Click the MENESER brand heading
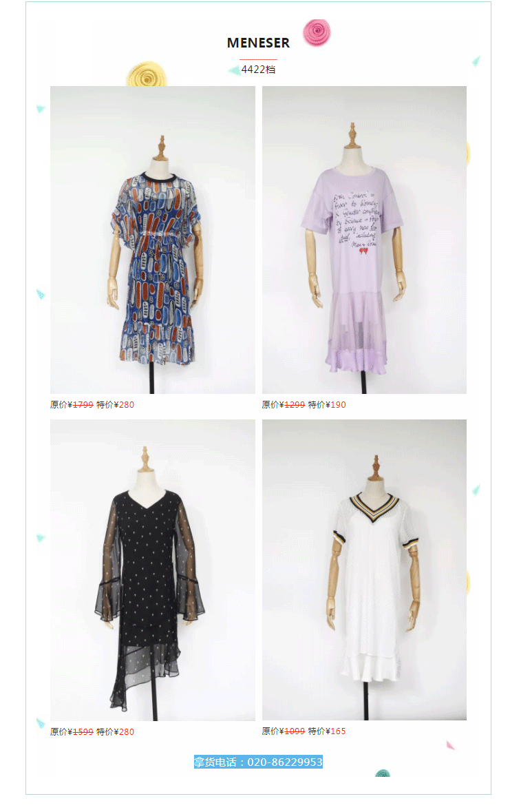The width and height of the screenshot is (510, 812). pyautogui.click(x=258, y=43)
